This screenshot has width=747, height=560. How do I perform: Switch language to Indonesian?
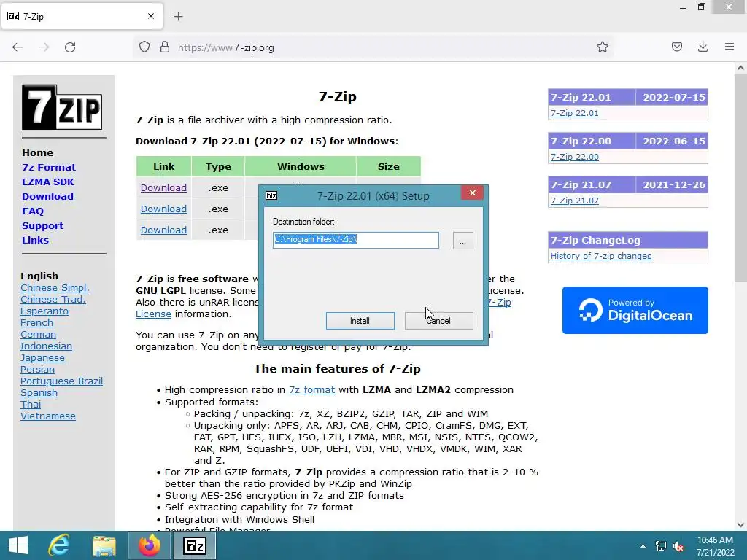[x=46, y=346]
